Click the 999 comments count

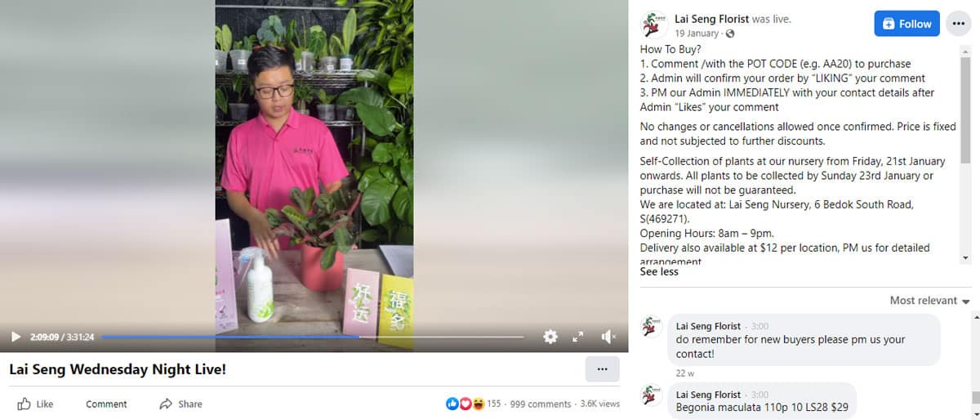[541, 404]
